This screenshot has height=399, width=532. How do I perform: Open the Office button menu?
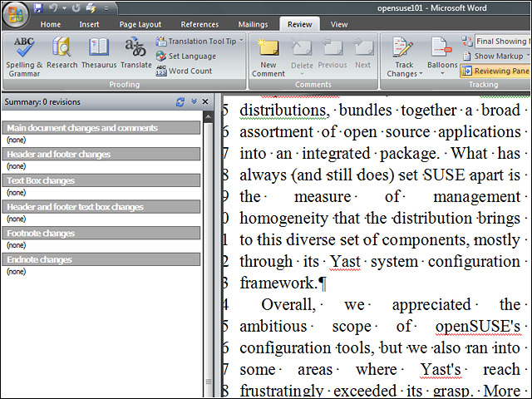(x=15, y=15)
